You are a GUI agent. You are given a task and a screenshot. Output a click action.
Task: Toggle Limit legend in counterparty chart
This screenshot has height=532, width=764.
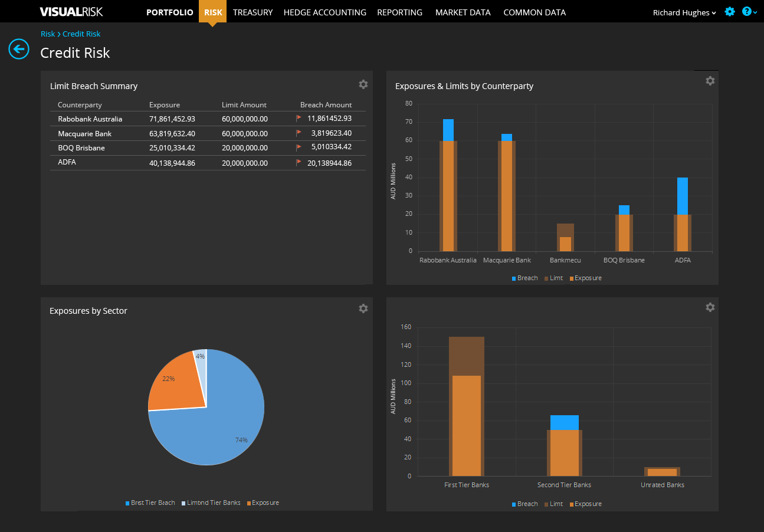tap(553, 278)
